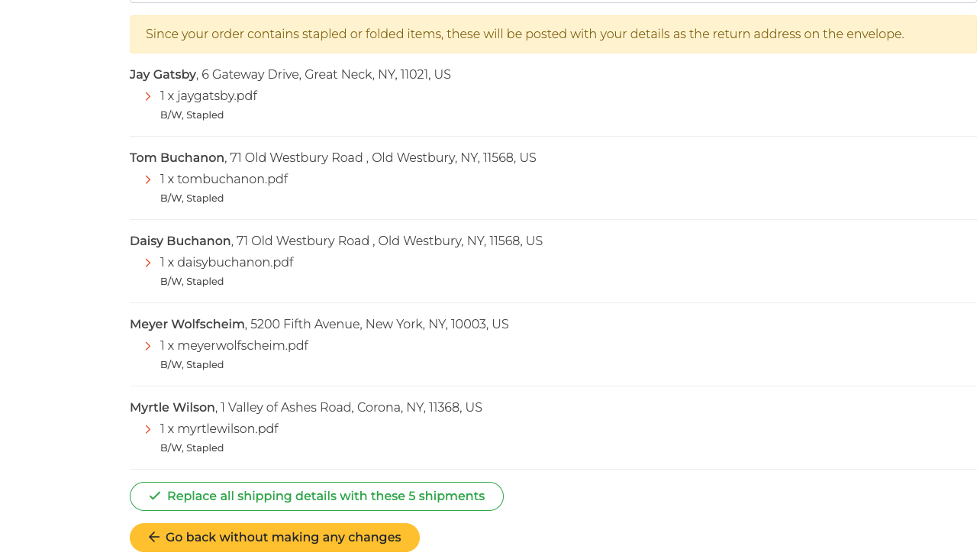Select the Meyer Wolfscheim recipient name
980x559 pixels.
coord(187,325)
